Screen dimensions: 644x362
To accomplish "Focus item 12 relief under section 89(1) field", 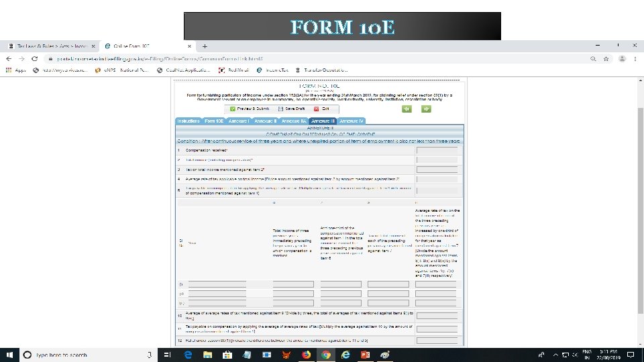I will (x=437, y=341).
